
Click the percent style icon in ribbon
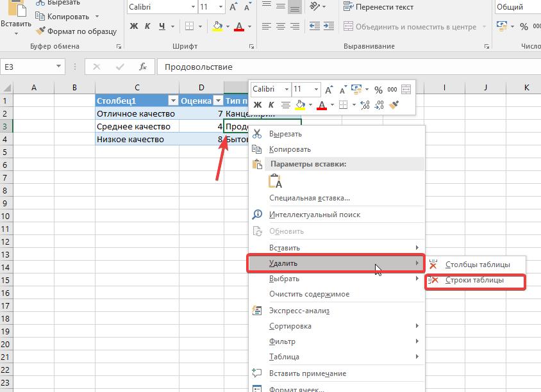click(x=524, y=26)
